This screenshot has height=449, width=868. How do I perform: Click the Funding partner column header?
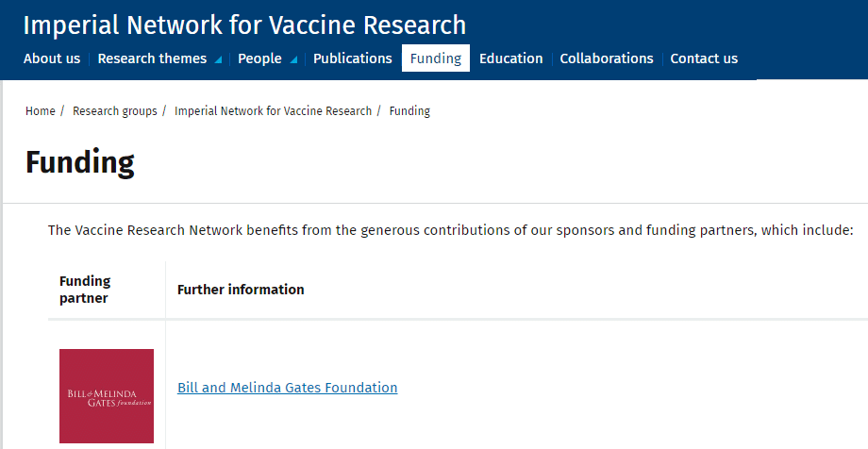(x=85, y=290)
